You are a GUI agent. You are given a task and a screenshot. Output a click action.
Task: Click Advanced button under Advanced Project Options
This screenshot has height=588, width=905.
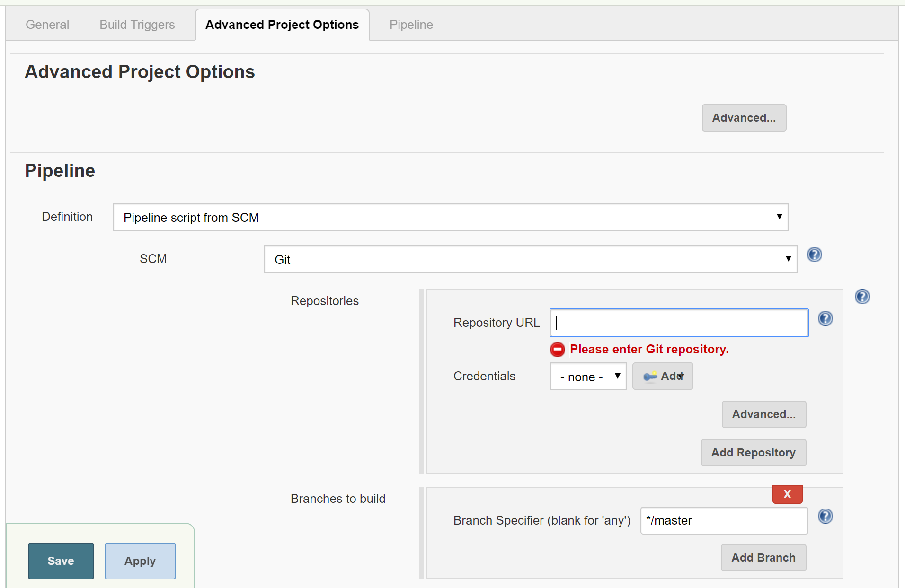point(744,118)
